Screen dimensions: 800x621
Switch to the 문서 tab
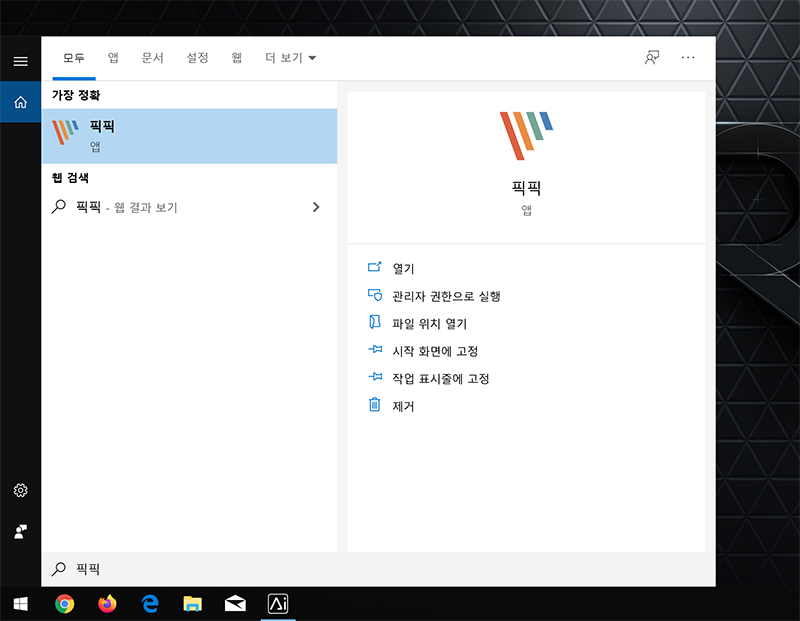tap(153, 58)
